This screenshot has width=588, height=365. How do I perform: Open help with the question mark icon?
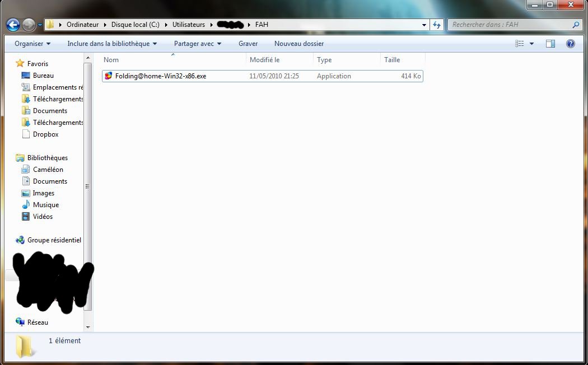click(x=571, y=44)
